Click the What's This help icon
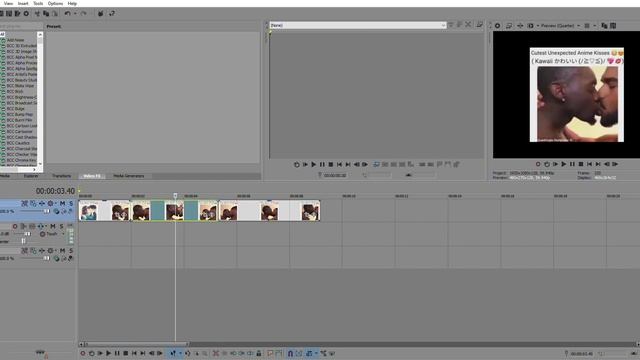640x360 pixels. pyautogui.click(x=112, y=13)
